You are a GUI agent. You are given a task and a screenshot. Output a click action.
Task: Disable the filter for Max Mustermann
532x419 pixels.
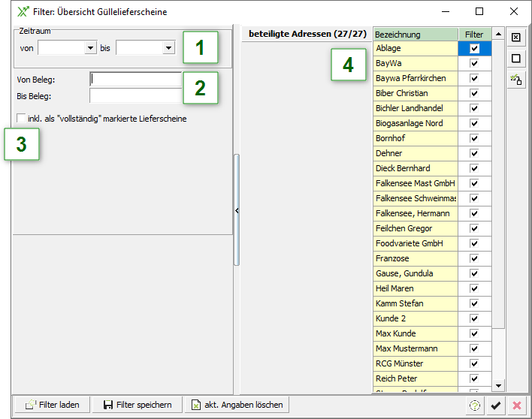pos(474,349)
